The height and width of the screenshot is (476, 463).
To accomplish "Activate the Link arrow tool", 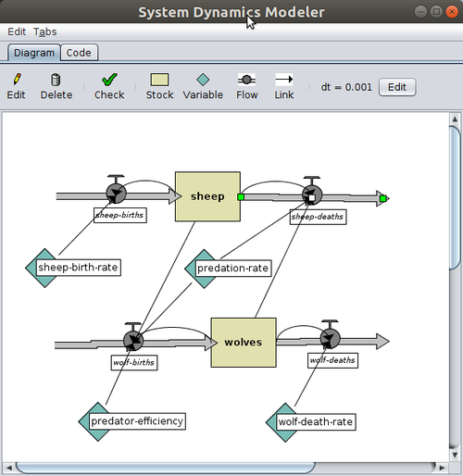I will (284, 87).
